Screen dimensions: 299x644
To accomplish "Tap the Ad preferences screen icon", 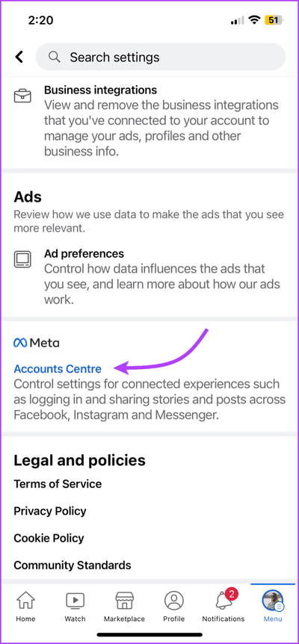I will pyautogui.click(x=22, y=259).
